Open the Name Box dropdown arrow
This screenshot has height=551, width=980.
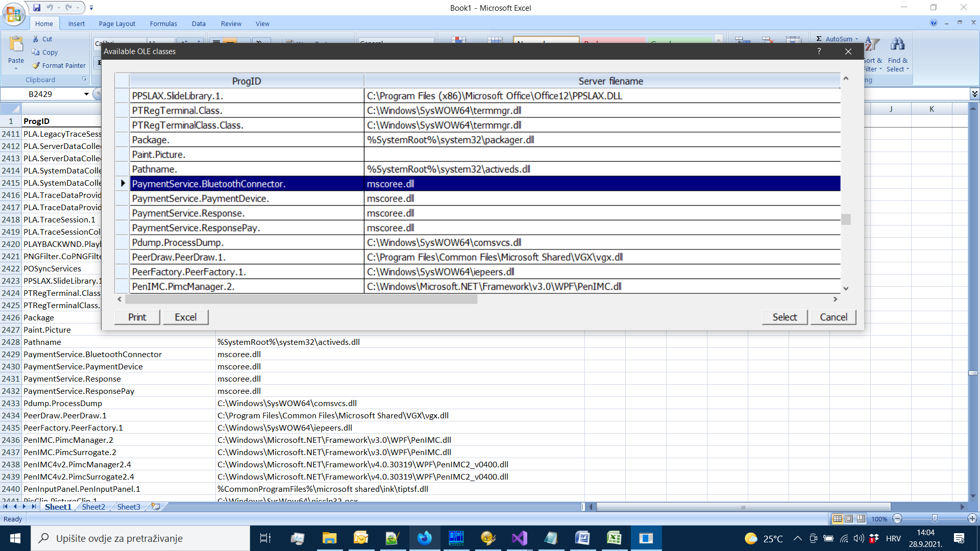(x=86, y=94)
